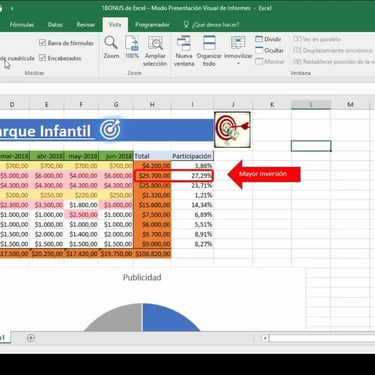This screenshot has height=375, width=375.
Task: Click the may-2018 header cell
Action: [81, 156]
